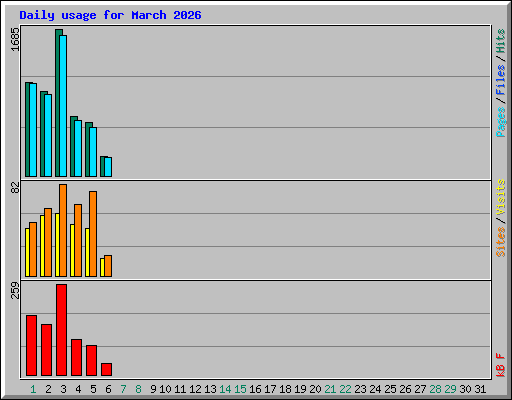Click day label 2 on the x-axis
The height and width of the screenshot is (400, 512).
(48, 389)
